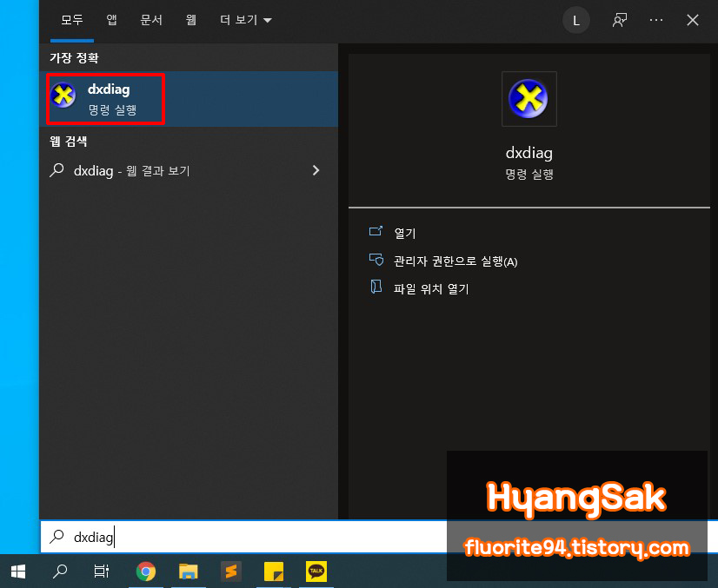Open File Explorer from the taskbar
Screen dimensions: 718x588
189,571
